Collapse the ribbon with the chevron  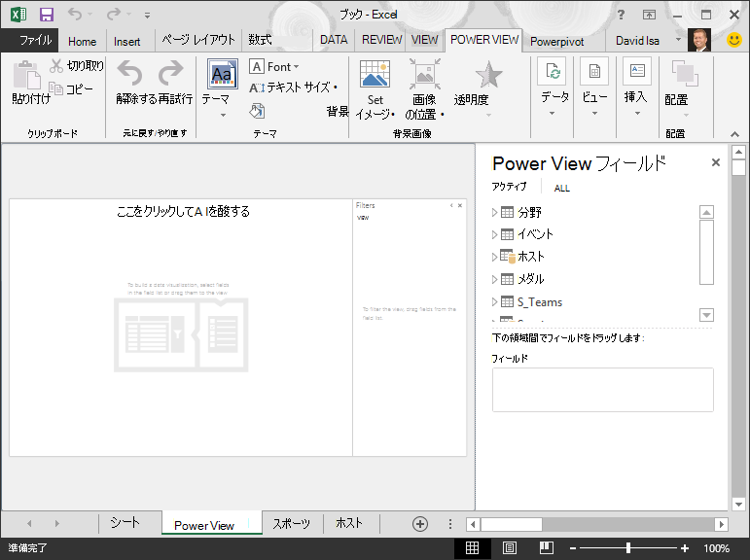coord(734,134)
